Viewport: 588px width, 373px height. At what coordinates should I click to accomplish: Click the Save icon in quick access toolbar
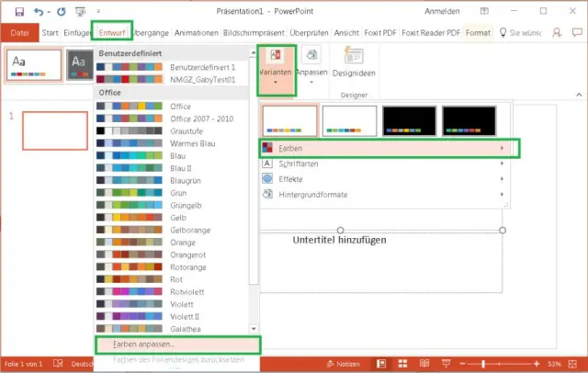coord(17,13)
